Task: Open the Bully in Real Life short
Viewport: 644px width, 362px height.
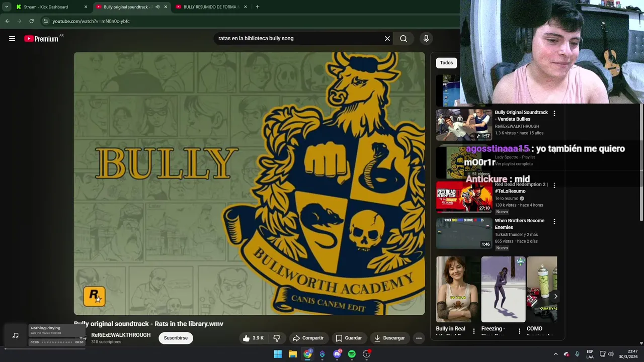Action: pos(457,289)
